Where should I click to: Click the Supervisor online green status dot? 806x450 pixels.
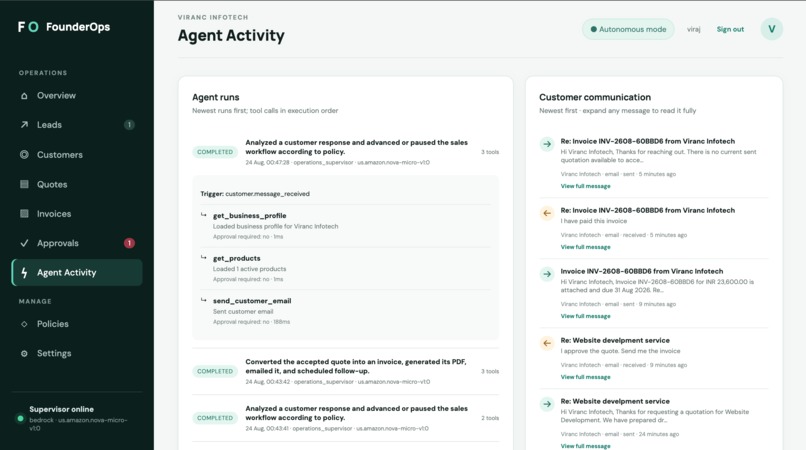click(21, 419)
